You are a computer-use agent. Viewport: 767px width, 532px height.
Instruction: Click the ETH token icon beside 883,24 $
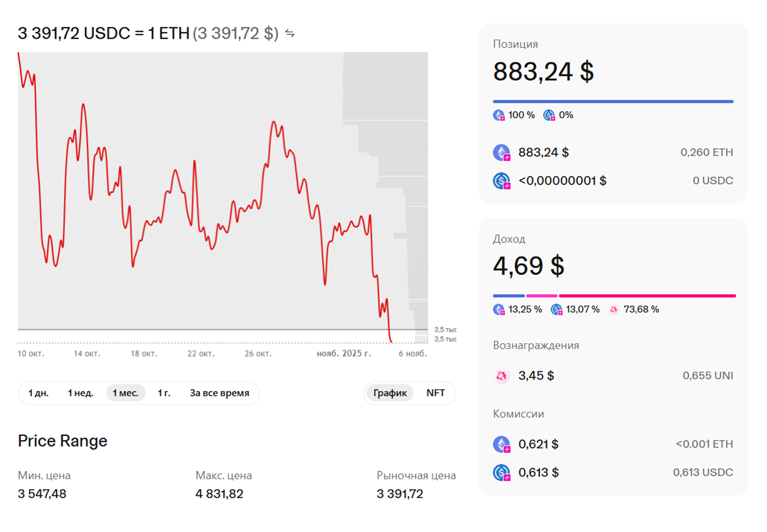tap(502, 152)
